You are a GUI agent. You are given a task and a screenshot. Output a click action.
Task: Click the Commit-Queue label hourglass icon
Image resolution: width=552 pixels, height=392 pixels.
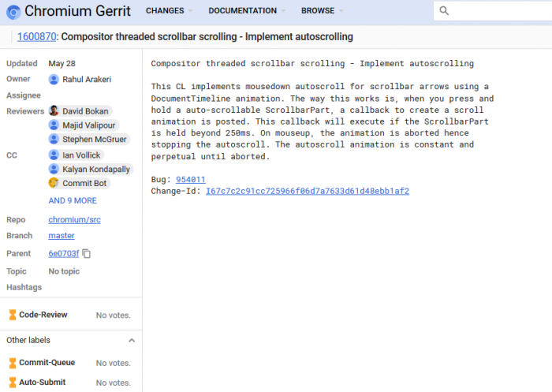click(12, 363)
